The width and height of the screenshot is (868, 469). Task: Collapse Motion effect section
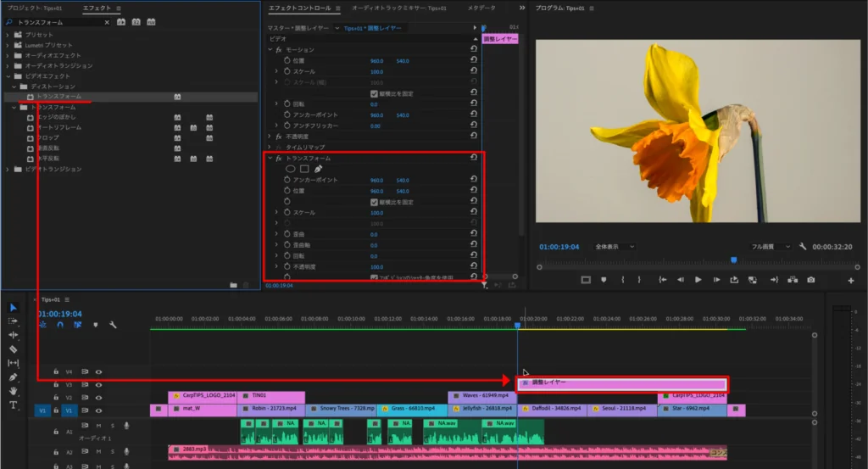point(270,49)
